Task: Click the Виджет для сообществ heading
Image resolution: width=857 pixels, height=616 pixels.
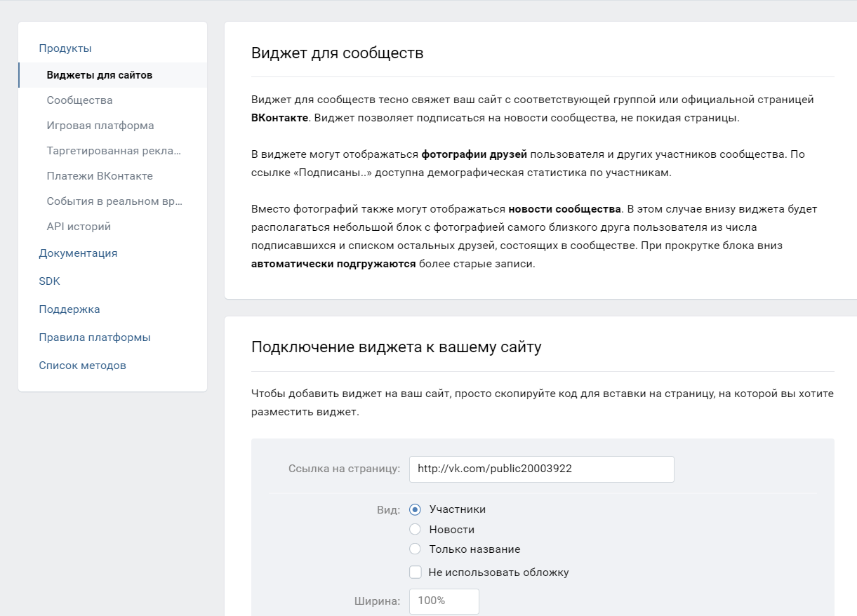Action: pos(338,53)
